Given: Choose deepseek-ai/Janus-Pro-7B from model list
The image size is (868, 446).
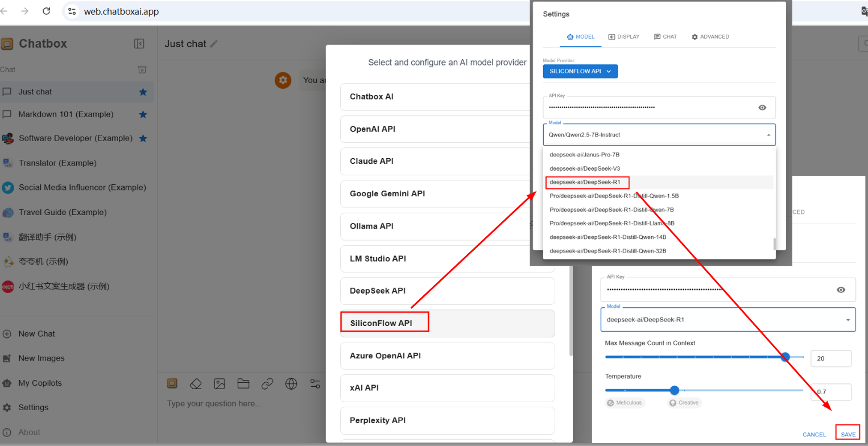Looking at the screenshot, I should click(659, 155).
